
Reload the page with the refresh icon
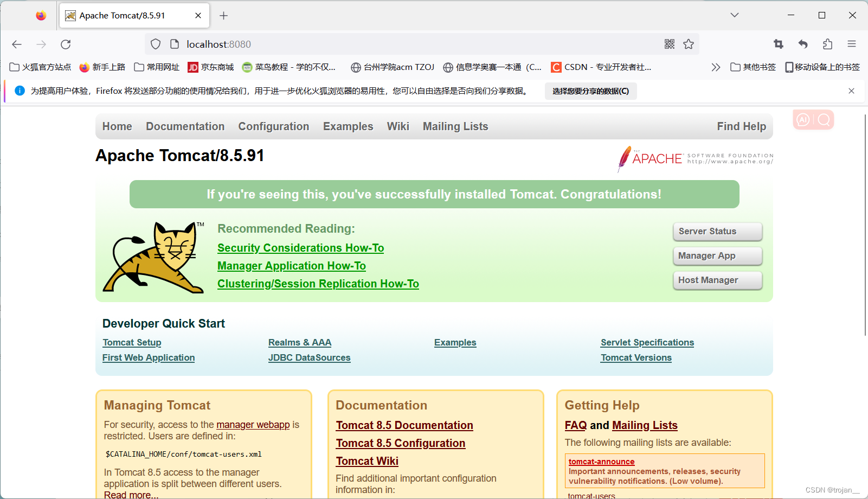(x=66, y=44)
